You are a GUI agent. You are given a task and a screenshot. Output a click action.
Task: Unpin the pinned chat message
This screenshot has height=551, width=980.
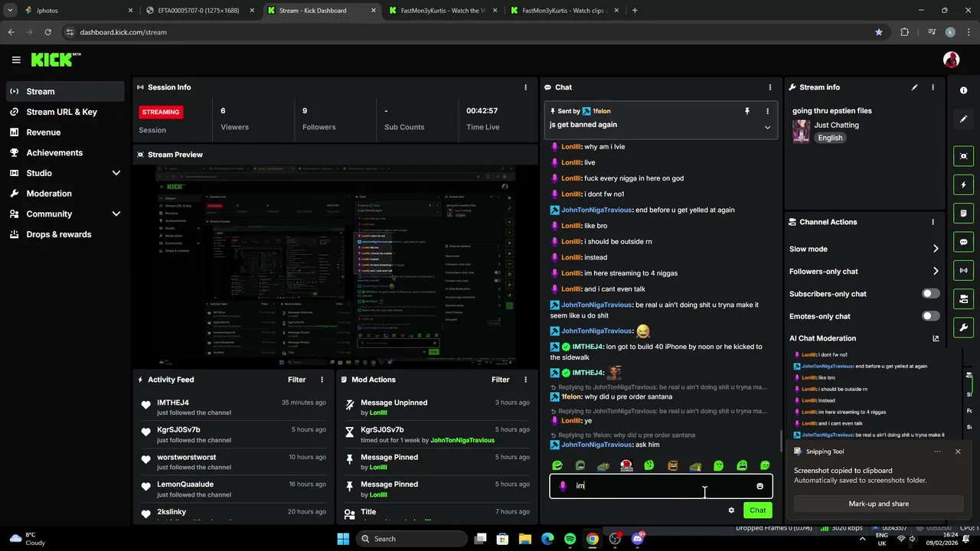[x=747, y=111]
